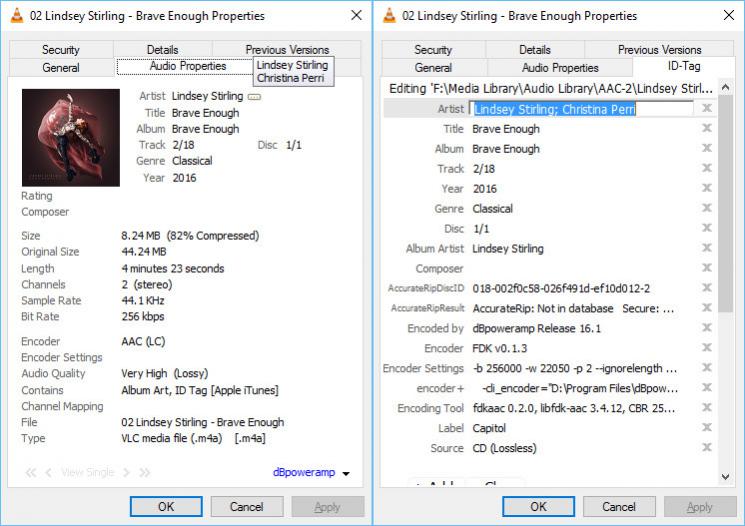Open the dBpoweramp dropdown arrow

pyautogui.click(x=346, y=474)
